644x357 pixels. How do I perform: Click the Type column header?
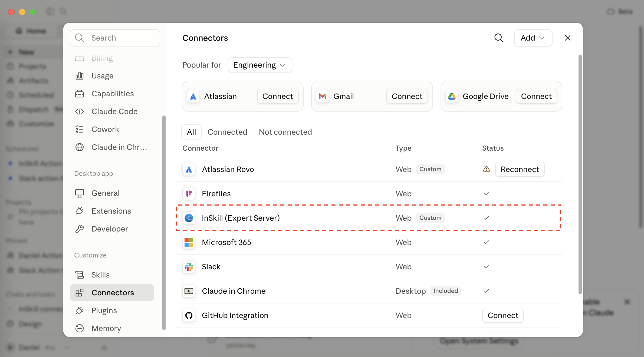[403, 148]
